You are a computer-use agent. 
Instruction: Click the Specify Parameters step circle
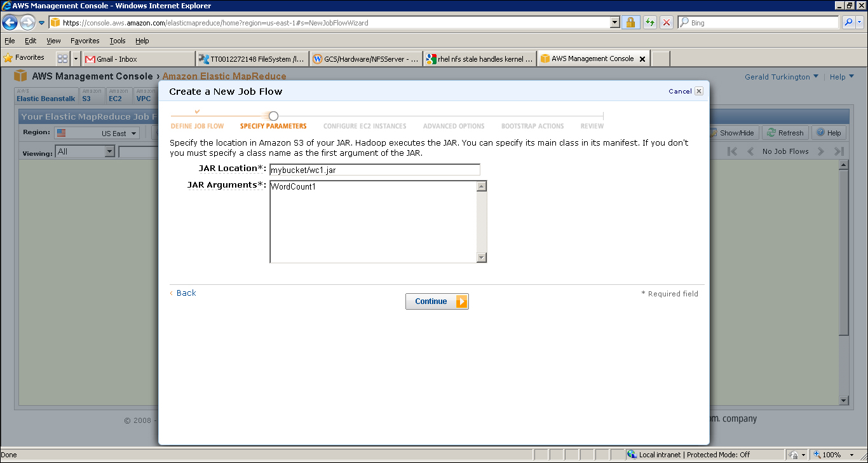point(273,116)
